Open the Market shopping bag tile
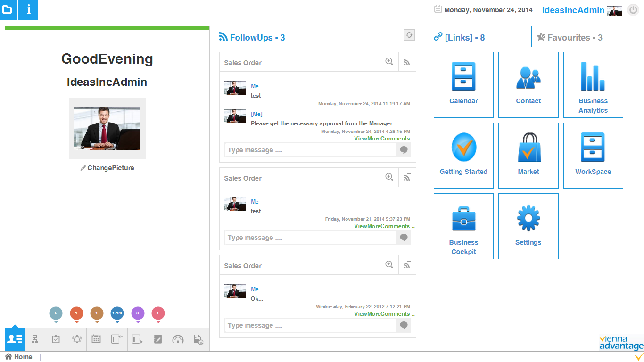644x362 pixels. point(528,156)
